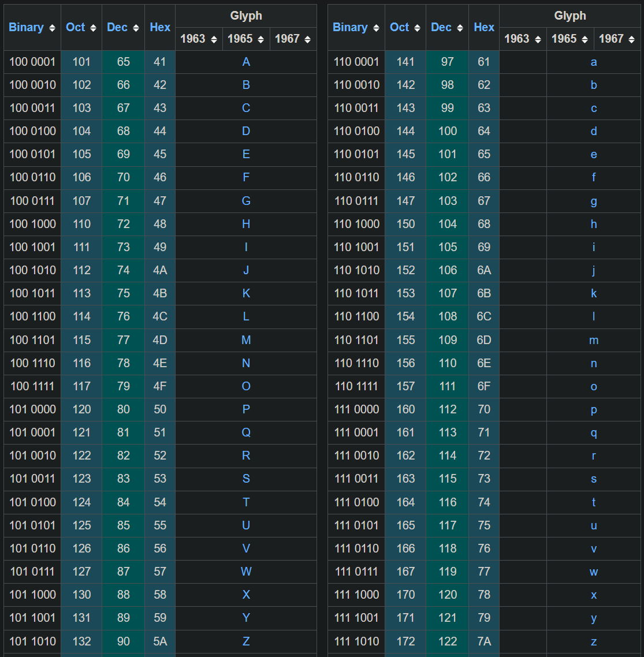Sort left table by Oct column arrows
The width and height of the screenshot is (644, 657).
coord(93,28)
